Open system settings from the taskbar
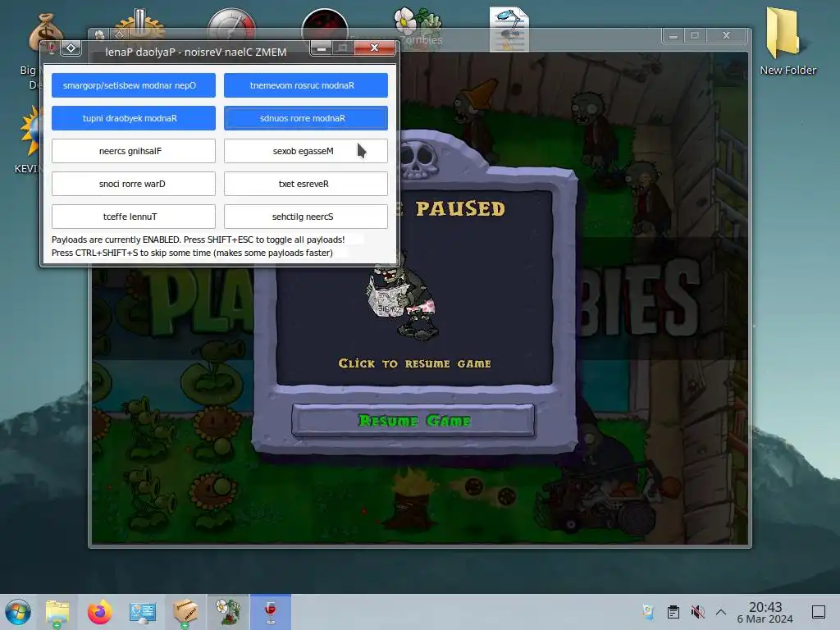 (x=143, y=612)
